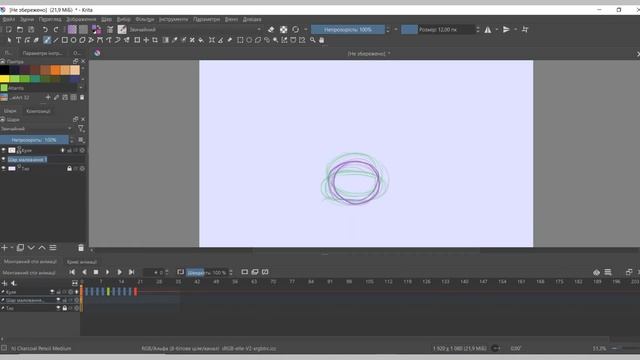Click the horizontal mirror tool icon
Image resolution: width=640 pixels, height=360 pixels.
click(x=488, y=29)
